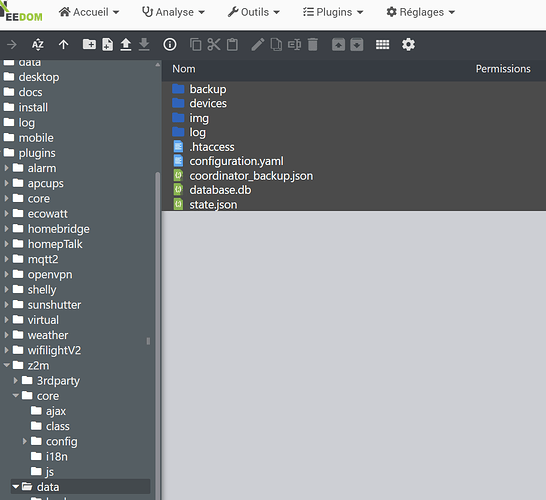546x500 pixels.
Task: Switch to the grid view icon
Action: click(x=382, y=45)
